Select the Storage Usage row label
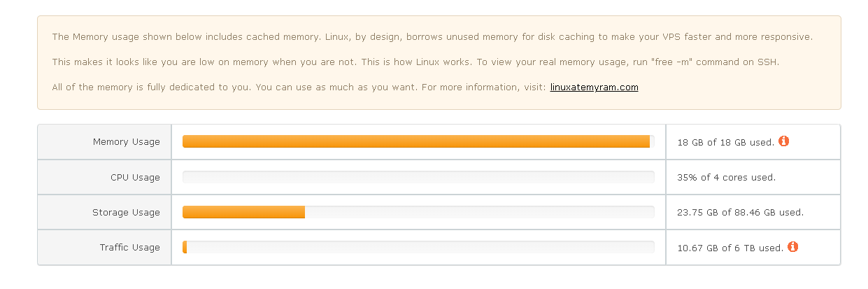 (126, 213)
